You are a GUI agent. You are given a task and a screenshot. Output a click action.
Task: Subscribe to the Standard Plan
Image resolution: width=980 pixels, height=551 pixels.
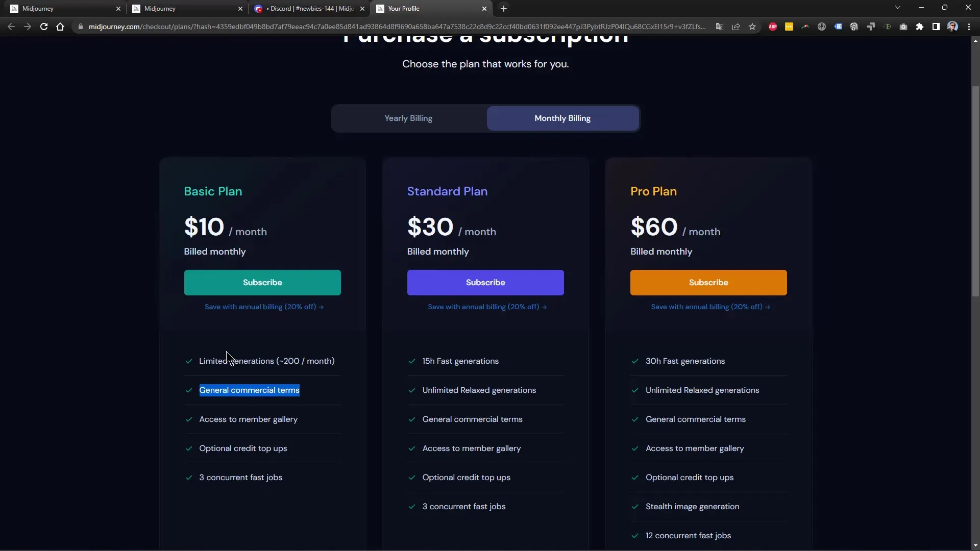pos(485,282)
